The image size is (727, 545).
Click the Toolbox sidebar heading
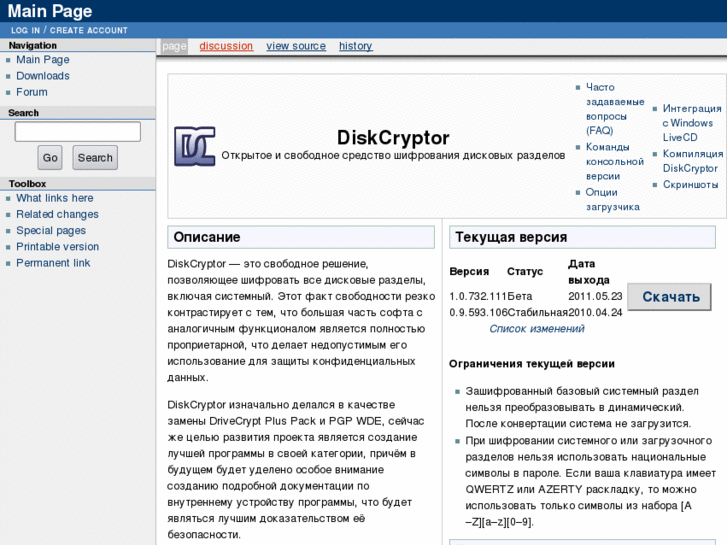(x=27, y=184)
